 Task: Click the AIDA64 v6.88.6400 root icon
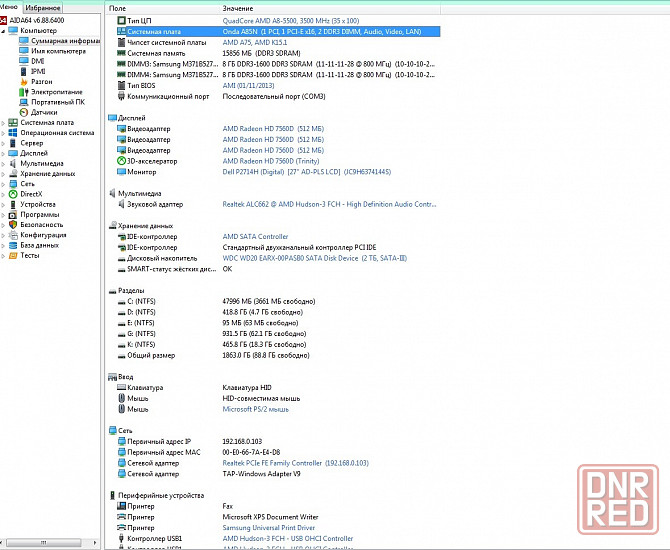click(x=4, y=20)
